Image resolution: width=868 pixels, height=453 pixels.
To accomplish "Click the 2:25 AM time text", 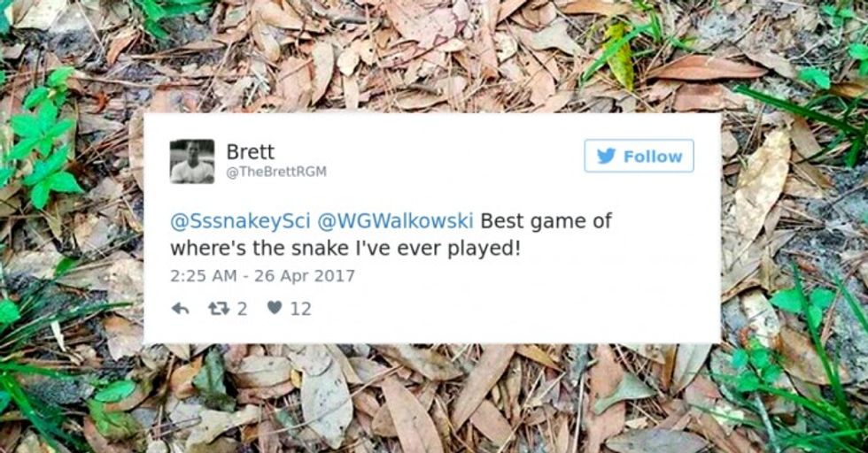I will [x=203, y=276].
